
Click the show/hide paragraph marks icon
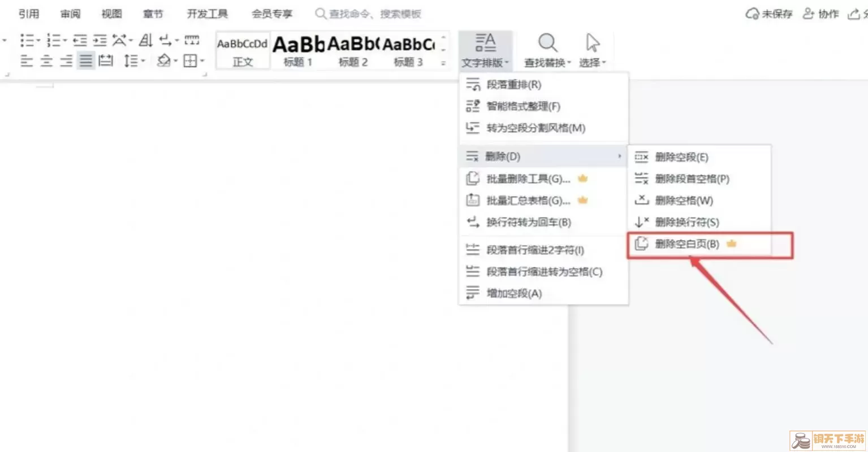tap(165, 40)
